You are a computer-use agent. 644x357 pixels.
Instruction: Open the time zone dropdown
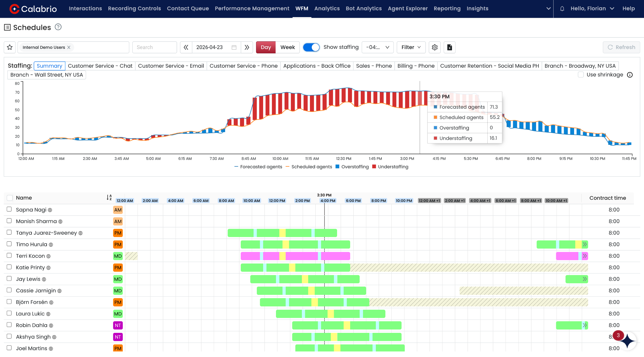point(377,47)
